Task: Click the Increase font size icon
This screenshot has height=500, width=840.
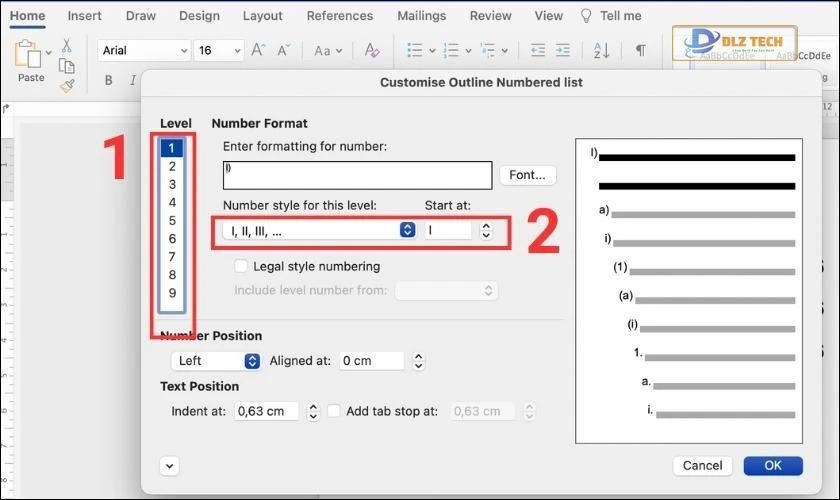Action: click(259, 51)
